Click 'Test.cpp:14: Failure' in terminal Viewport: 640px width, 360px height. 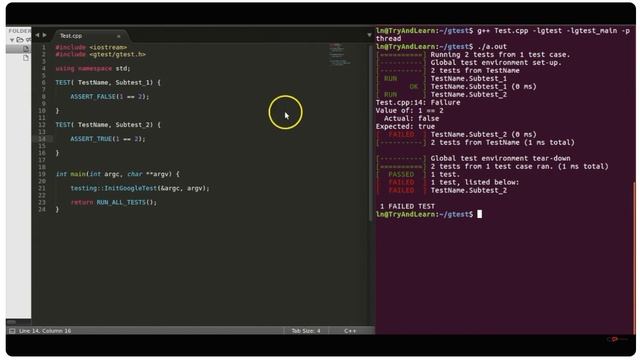click(418, 102)
